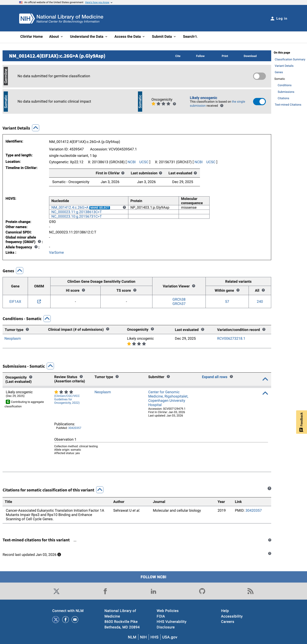Expand Text-mined citations ellipsis
Image resolution: width=307 pixels, height=644 pixels.
(75, 540)
